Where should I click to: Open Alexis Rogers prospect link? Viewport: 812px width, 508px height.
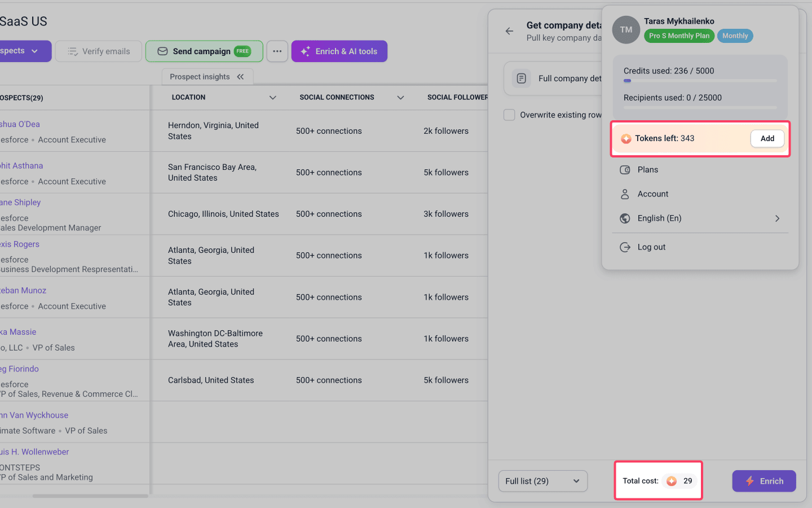20,244
